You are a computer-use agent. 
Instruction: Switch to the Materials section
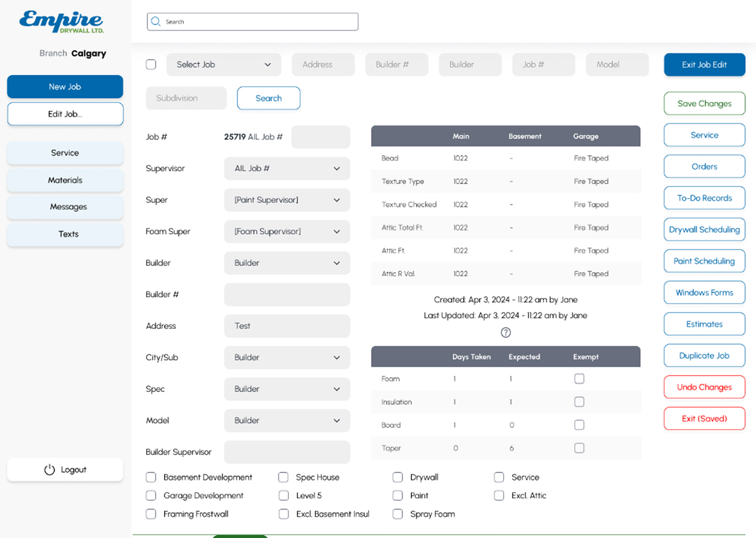tap(65, 180)
